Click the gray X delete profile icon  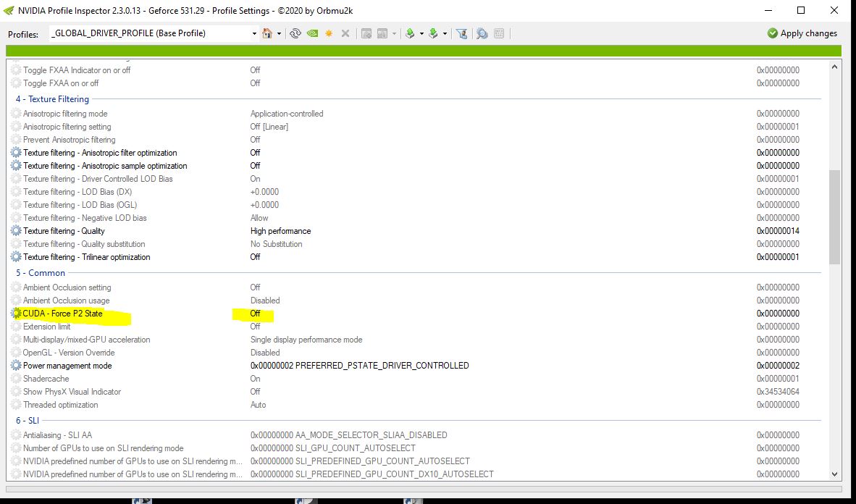(x=345, y=33)
